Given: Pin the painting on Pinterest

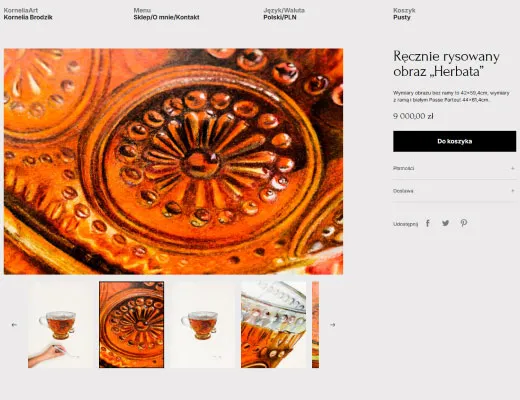Looking at the screenshot, I should click(464, 223).
